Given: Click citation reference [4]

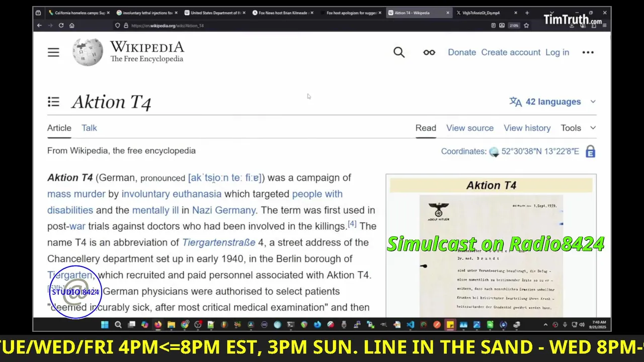Looking at the screenshot, I should (352, 224).
